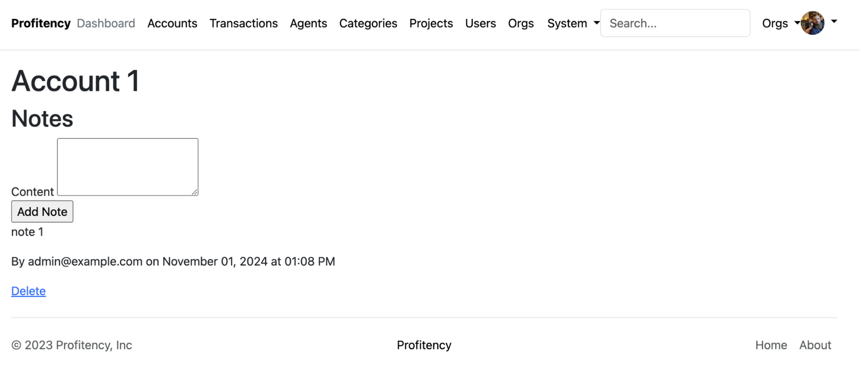Go to the Dashboard page
868x387 pixels.
tap(106, 23)
